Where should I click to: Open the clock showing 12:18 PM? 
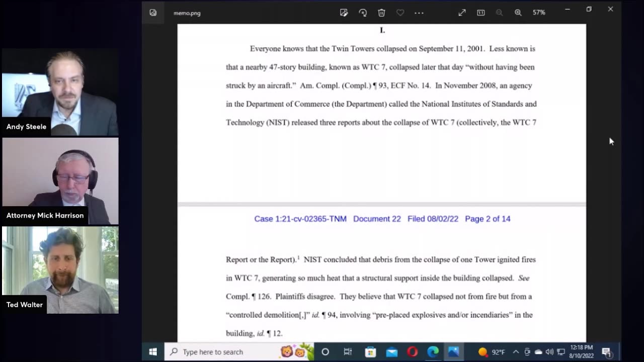pos(582,351)
